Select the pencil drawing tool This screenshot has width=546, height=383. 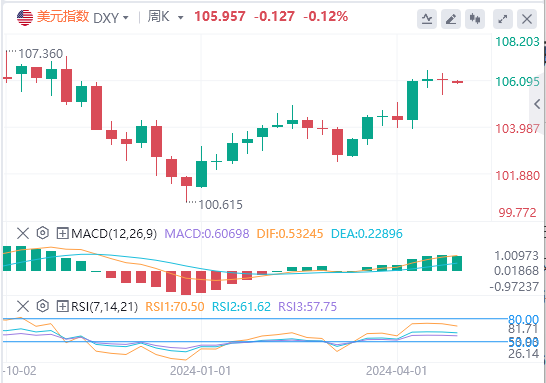[x=451, y=19]
